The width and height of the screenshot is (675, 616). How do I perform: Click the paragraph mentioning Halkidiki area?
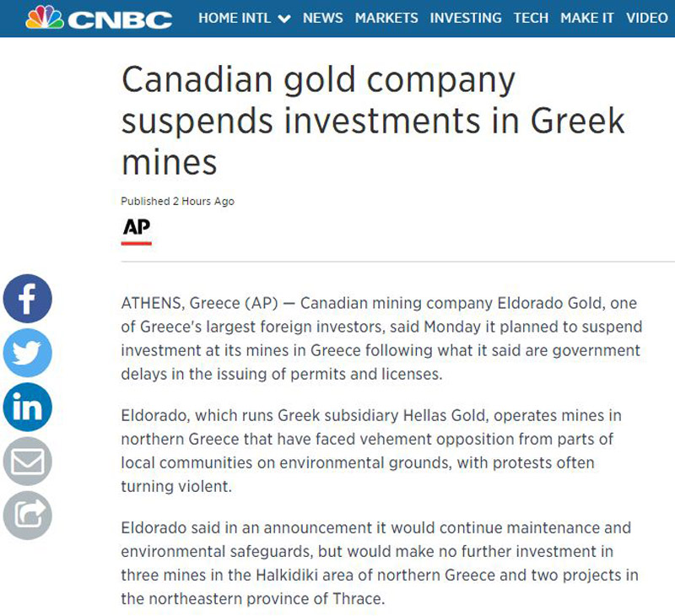click(x=379, y=563)
